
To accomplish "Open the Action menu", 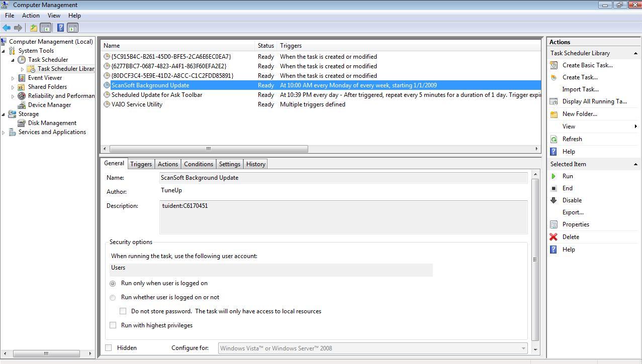I will pyautogui.click(x=31, y=16).
